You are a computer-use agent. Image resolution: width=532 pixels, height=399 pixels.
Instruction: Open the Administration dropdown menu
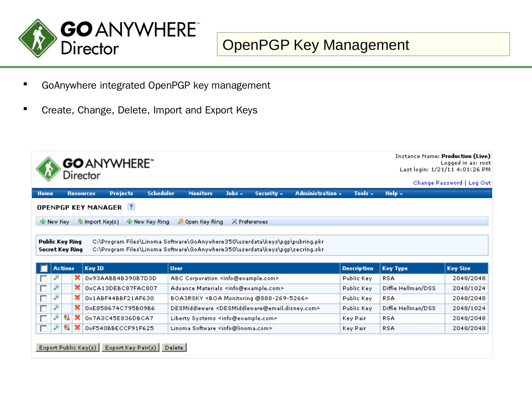(x=318, y=193)
